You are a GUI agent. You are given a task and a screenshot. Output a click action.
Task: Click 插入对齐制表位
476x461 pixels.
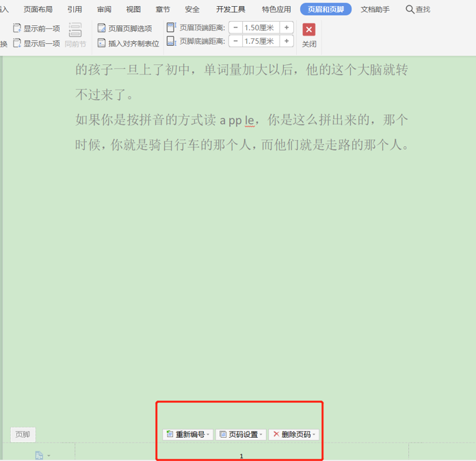(x=129, y=43)
